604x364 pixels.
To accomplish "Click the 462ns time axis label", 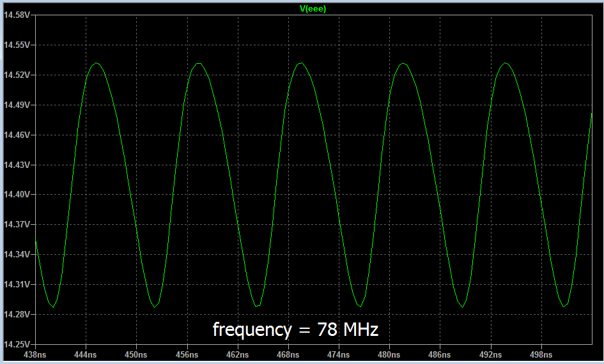I will 237,355.
